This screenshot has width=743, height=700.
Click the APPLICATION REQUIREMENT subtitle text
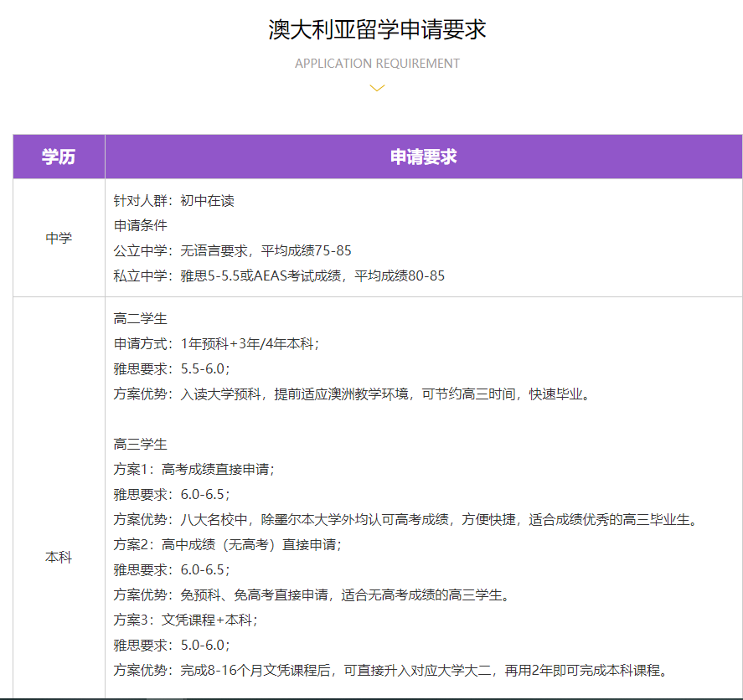pos(376,63)
